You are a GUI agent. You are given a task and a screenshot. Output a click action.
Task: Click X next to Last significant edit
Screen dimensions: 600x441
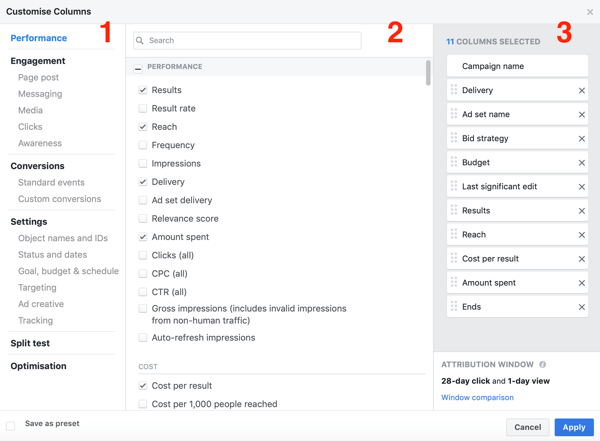click(582, 187)
